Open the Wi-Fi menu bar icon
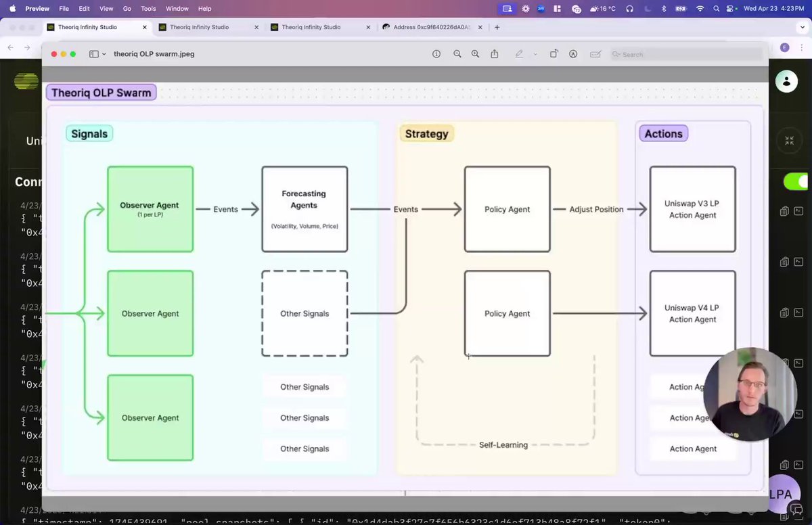This screenshot has height=525, width=812. click(x=700, y=9)
